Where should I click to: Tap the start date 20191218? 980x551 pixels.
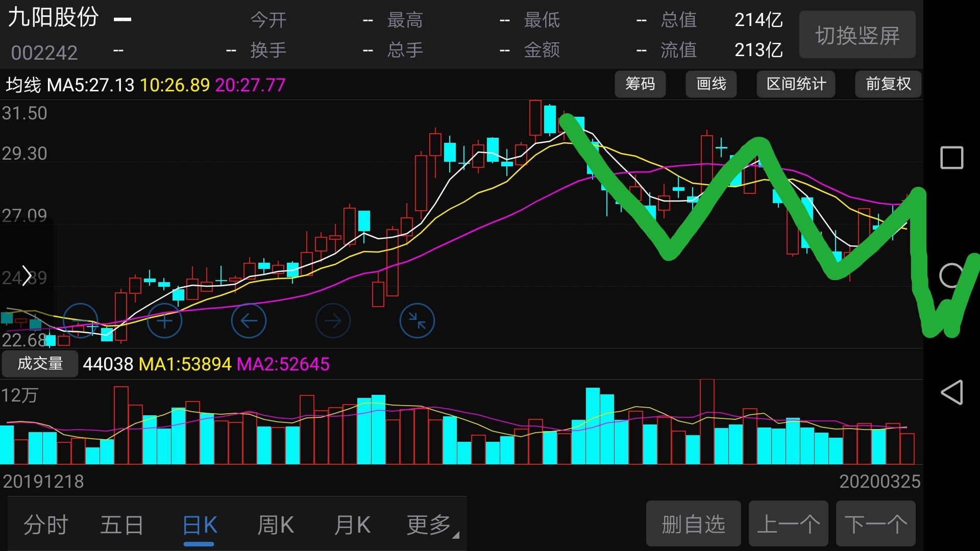tap(43, 482)
